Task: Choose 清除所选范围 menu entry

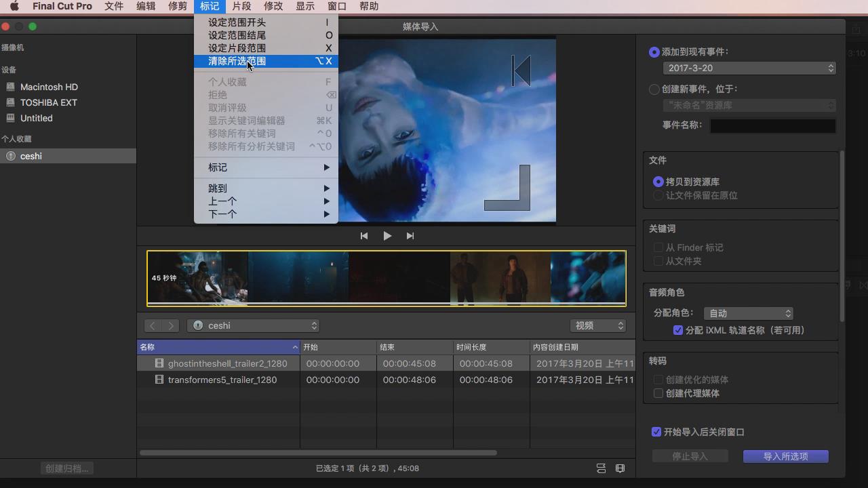Action: [266, 61]
